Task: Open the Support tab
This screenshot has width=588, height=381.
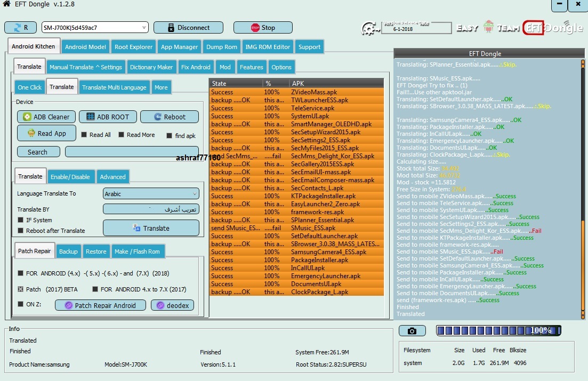Action: point(309,47)
